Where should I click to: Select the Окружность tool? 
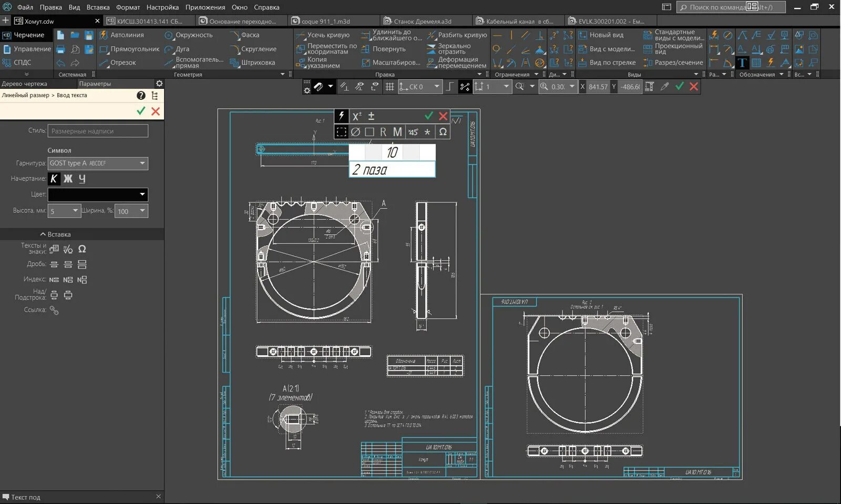click(x=188, y=35)
